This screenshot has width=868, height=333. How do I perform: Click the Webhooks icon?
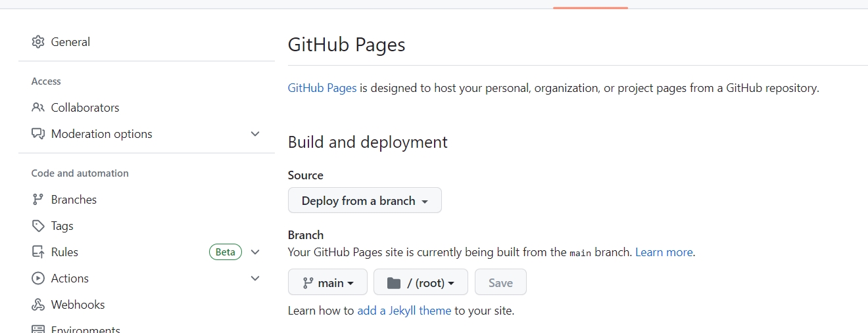[38, 305]
